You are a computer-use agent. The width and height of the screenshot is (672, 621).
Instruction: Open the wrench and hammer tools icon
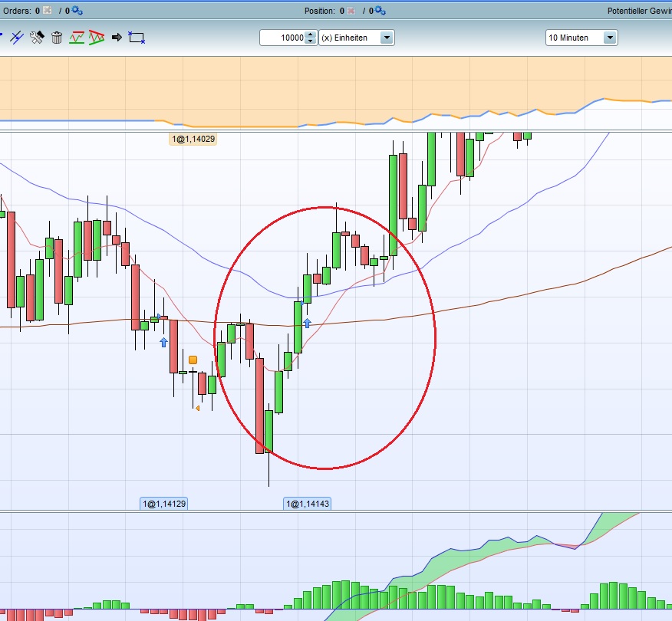[37, 38]
